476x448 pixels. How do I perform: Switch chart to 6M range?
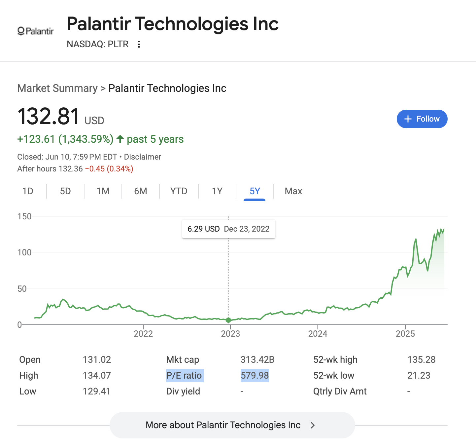(141, 191)
